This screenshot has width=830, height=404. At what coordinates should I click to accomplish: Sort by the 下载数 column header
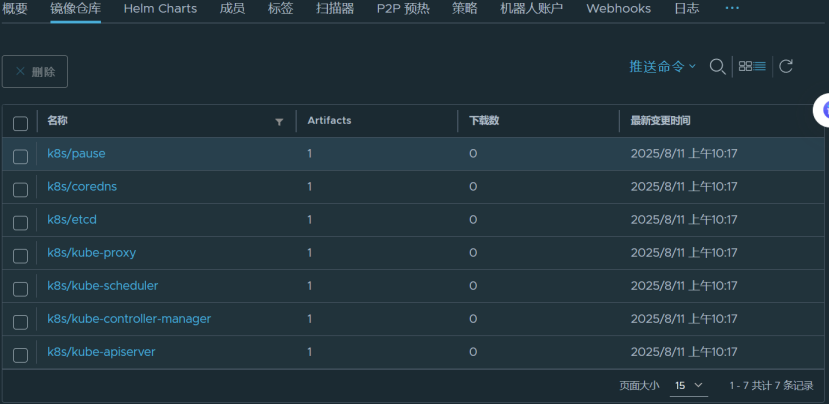[x=484, y=121]
